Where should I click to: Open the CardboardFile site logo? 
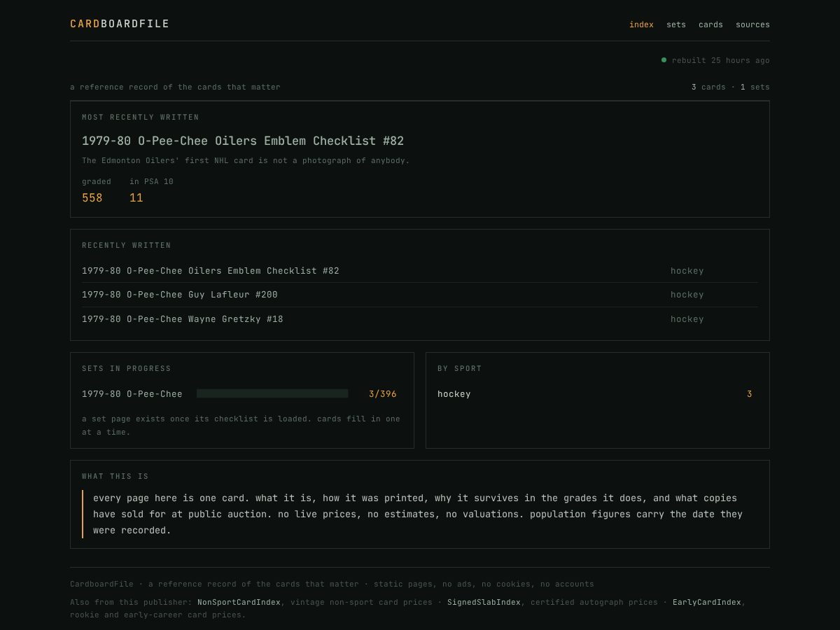pos(120,24)
